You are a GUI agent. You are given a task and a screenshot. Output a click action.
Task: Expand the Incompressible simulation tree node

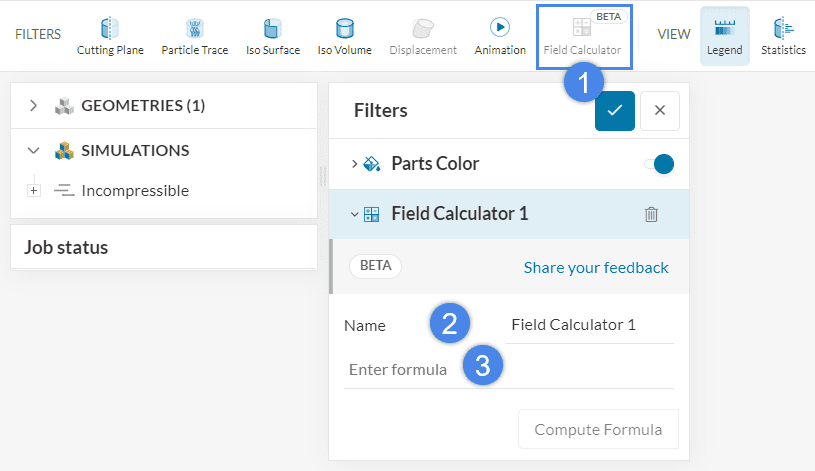[34, 190]
